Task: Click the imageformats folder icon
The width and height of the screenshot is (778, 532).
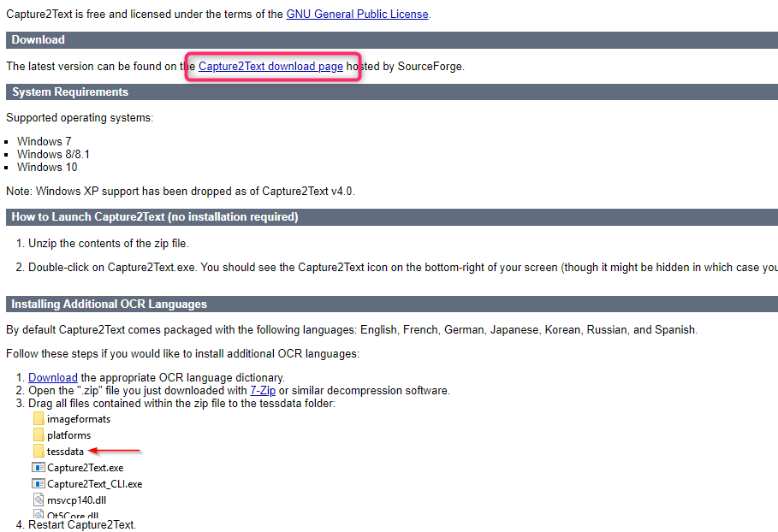Action: (x=38, y=419)
